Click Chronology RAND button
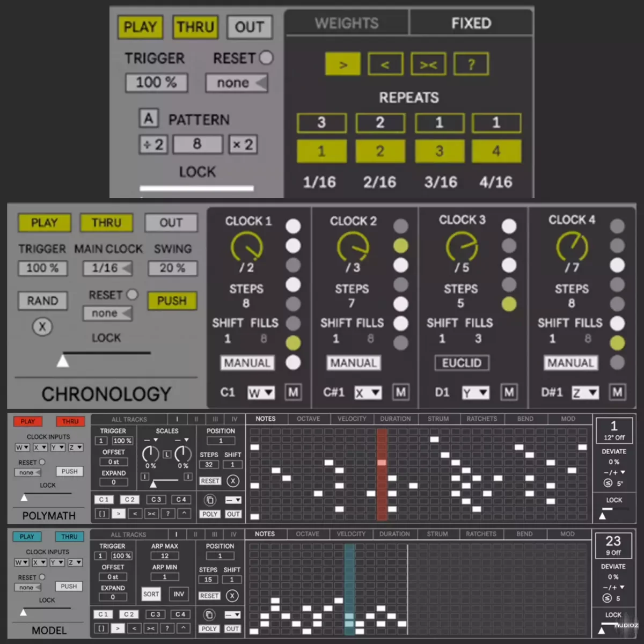The width and height of the screenshot is (644, 644). click(43, 301)
